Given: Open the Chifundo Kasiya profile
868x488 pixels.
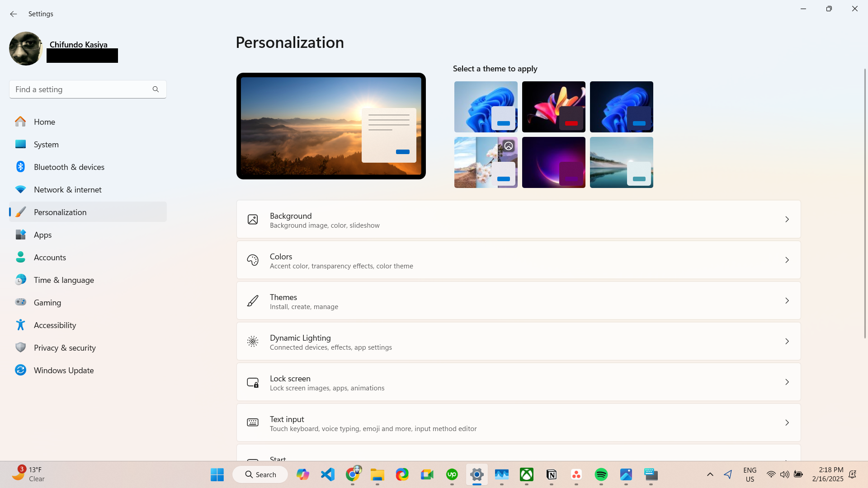Looking at the screenshot, I should coord(63,48).
